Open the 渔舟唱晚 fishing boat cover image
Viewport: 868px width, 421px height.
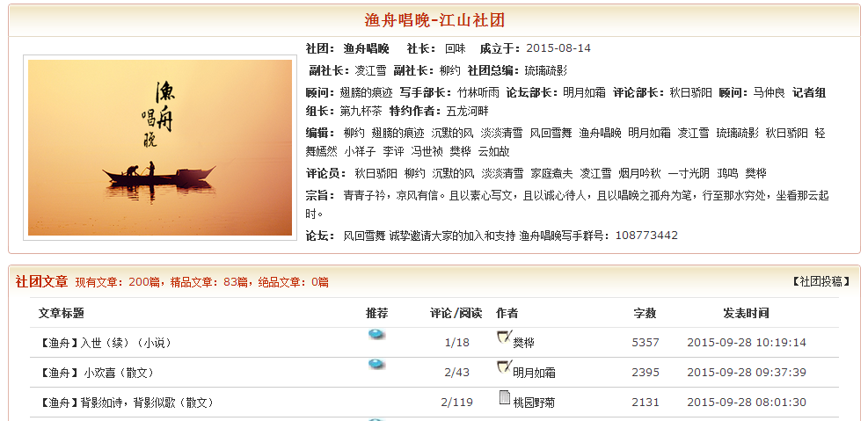point(160,148)
